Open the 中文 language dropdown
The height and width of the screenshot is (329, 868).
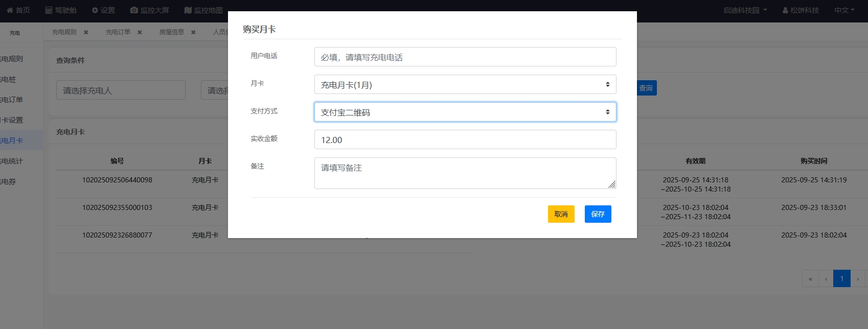[x=844, y=10]
